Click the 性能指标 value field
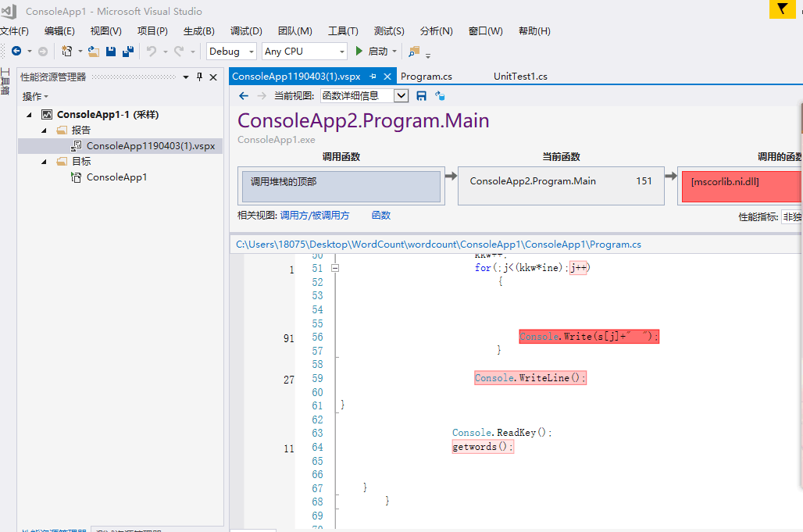Screen dimensions: 803x532 click(x=792, y=217)
